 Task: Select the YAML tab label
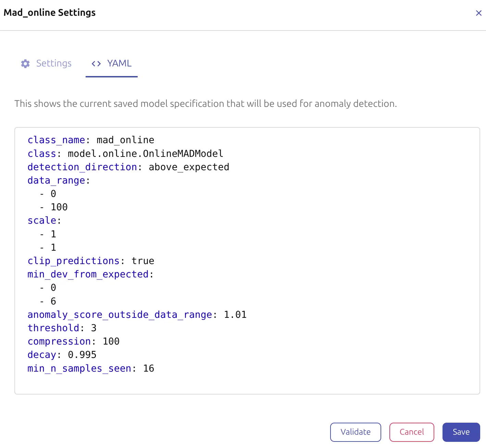(119, 64)
